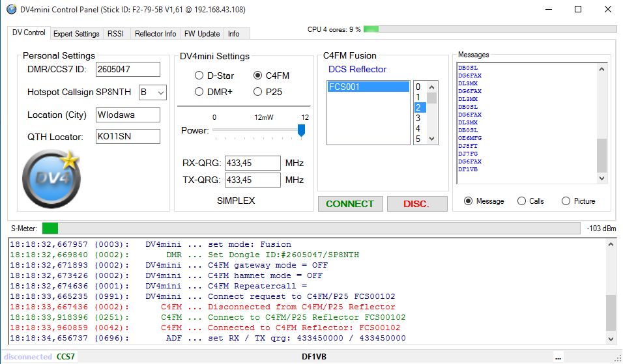623x364 pixels.
Task: Click DF1VB callsign in status bar
Action: [314, 356]
